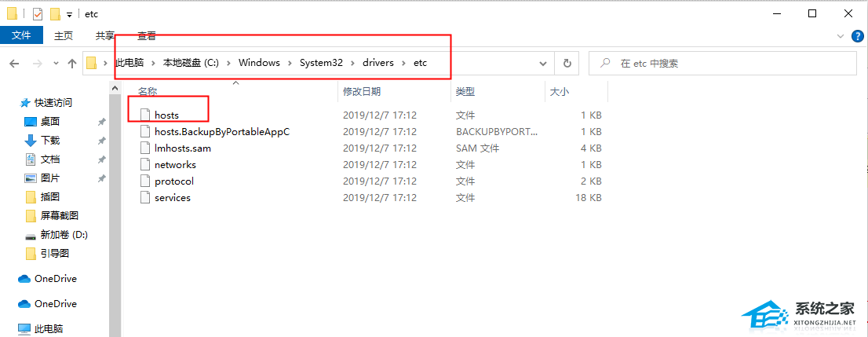This screenshot has width=868, height=337.
Task: Click the Forward navigation arrow
Action: 38,63
